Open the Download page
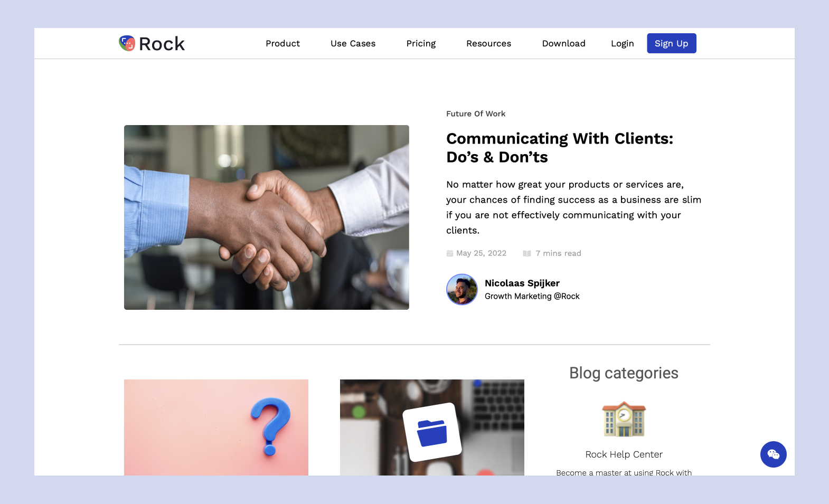Screen dimensions: 829x504 (563, 43)
